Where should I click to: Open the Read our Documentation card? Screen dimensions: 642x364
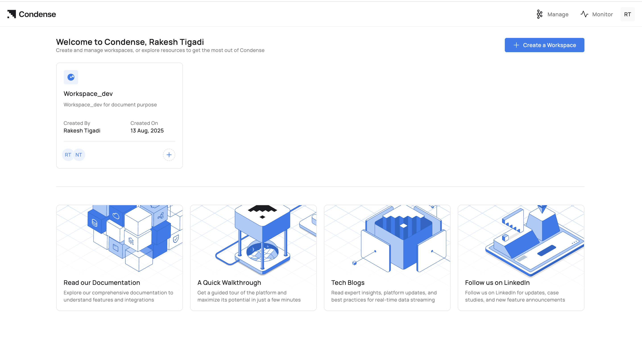(x=102, y=283)
